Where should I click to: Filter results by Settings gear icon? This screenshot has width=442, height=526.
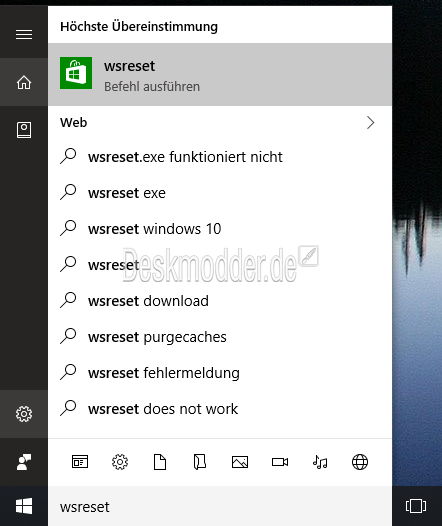(x=120, y=462)
